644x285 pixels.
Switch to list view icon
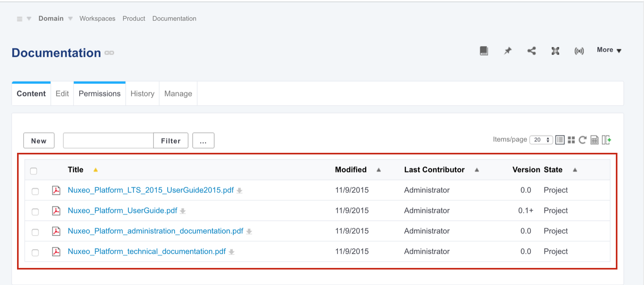[x=560, y=140]
